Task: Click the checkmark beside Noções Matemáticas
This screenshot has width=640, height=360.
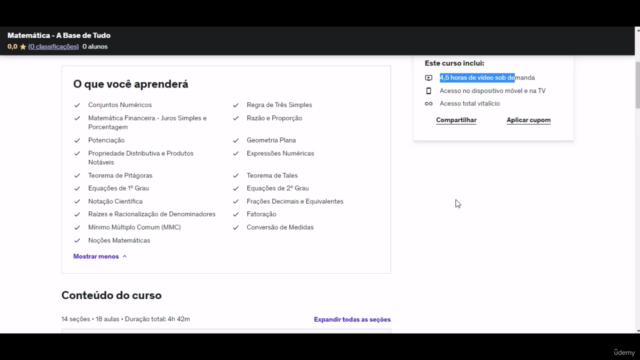Action: pyautogui.click(x=77, y=241)
